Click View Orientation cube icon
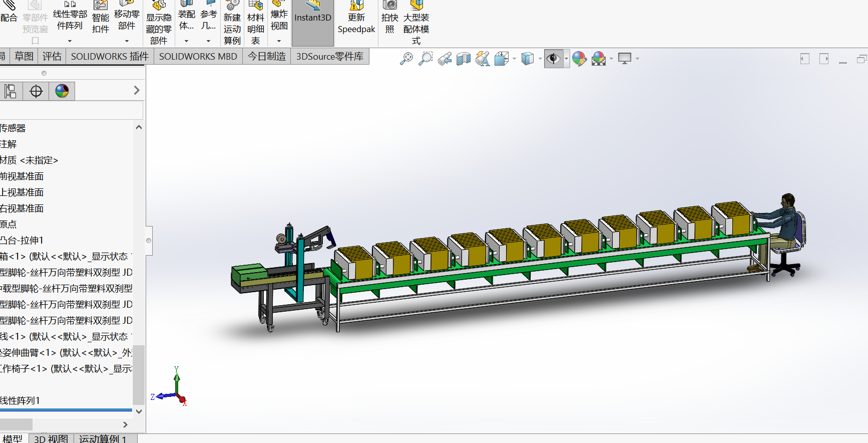The height and width of the screenshot is (443, 868). pyautogui.click(x=502, y=59)
